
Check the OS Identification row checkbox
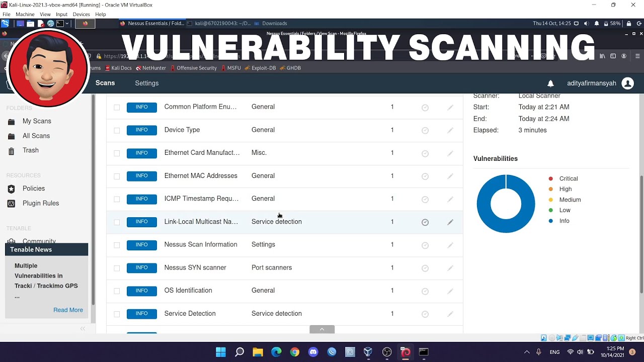(117, 291)
